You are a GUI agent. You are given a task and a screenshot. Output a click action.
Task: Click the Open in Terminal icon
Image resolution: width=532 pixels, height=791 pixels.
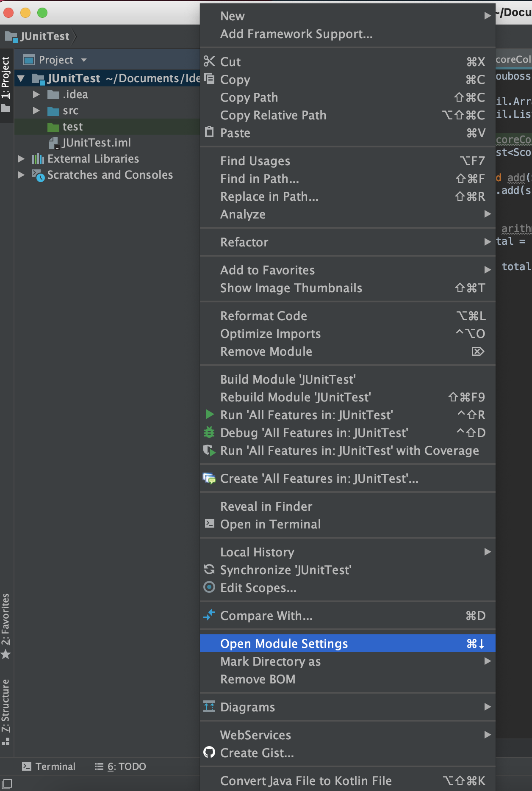209,524
